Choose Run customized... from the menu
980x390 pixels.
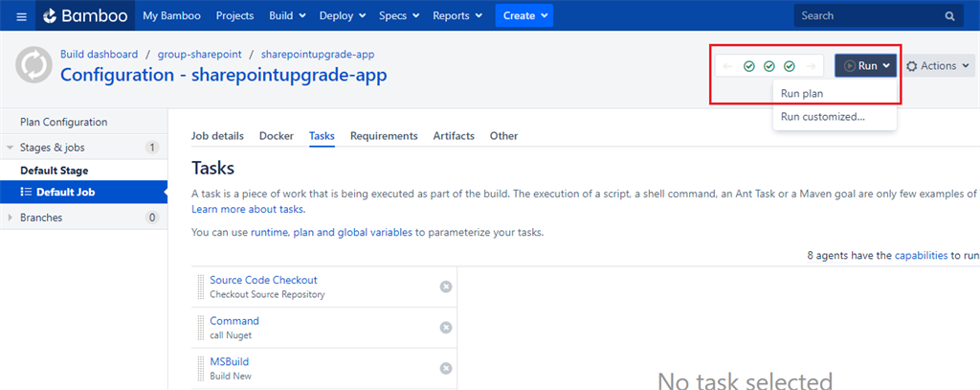click(835, 117)
